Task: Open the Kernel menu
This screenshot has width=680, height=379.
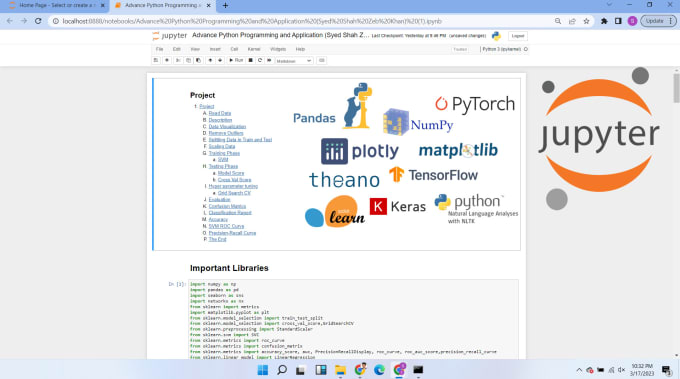Action: (x=254, y=49)
